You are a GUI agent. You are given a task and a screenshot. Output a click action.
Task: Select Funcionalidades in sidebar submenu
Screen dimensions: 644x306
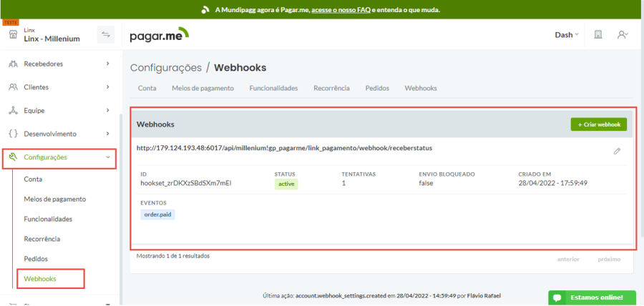(x=48, y=219)
